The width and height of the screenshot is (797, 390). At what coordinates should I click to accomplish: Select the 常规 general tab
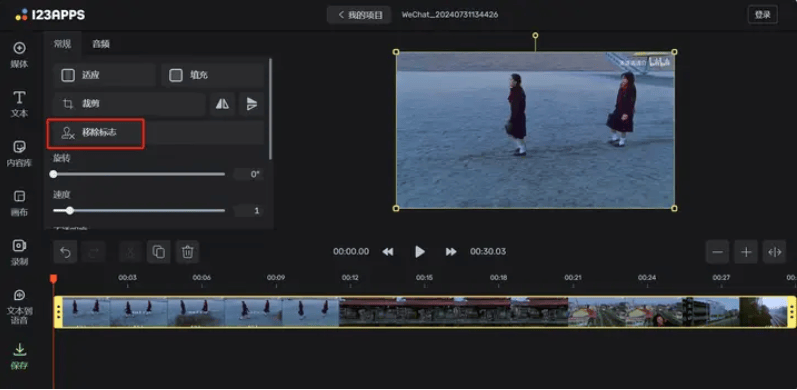[x=63, y=44]
